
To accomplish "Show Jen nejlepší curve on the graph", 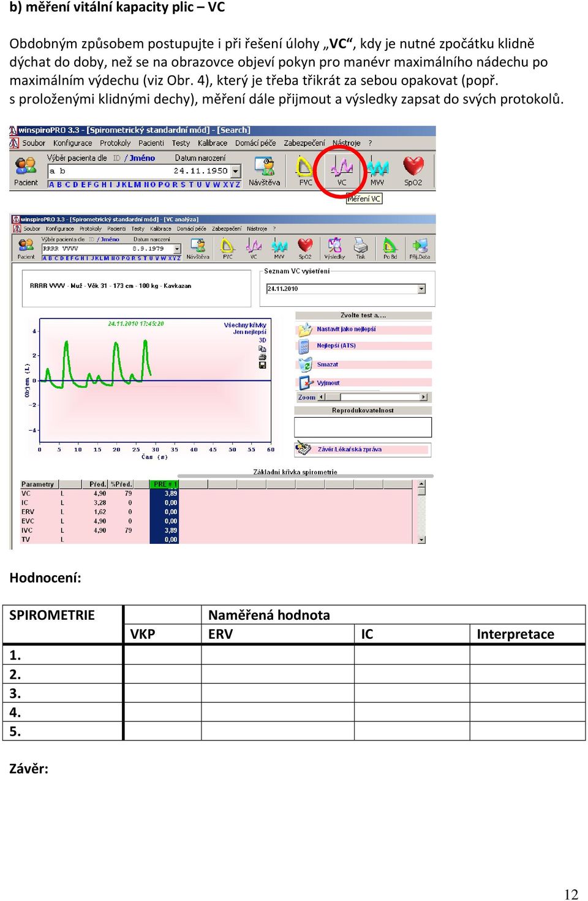I will (x=250, y=332).
